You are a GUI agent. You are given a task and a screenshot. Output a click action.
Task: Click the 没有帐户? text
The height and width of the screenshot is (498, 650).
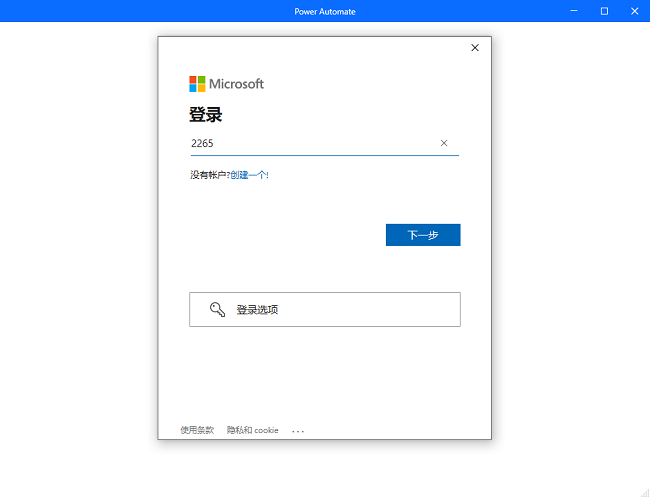click(x=210, y=175)
